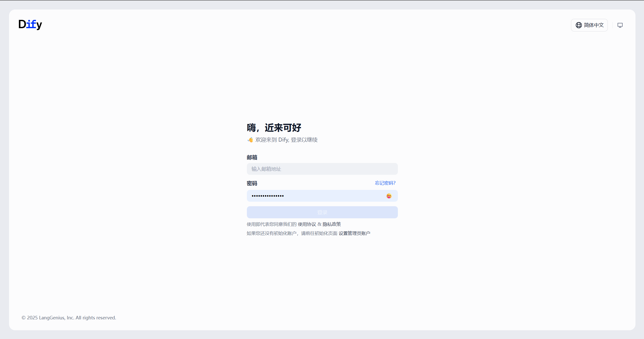Click the waving hand emoji
Image resolution: width=644 pixels, height=339 pixels.
click(250, 140)
